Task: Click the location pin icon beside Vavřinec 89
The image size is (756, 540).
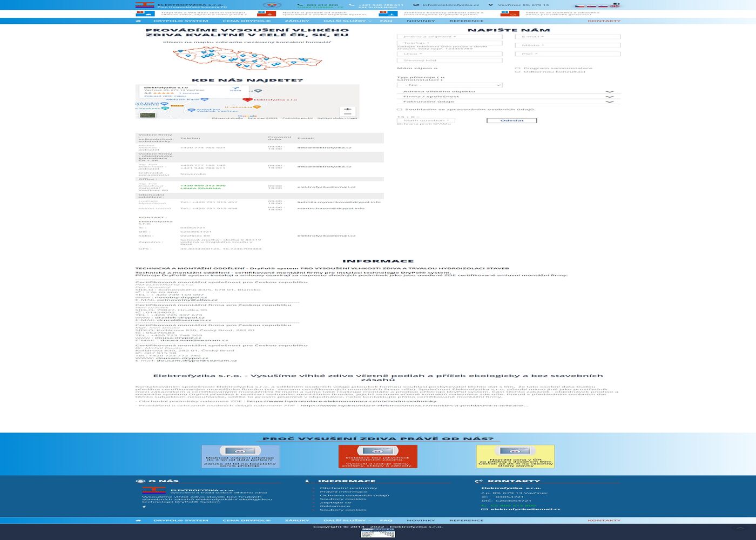Action: point(491,4)
